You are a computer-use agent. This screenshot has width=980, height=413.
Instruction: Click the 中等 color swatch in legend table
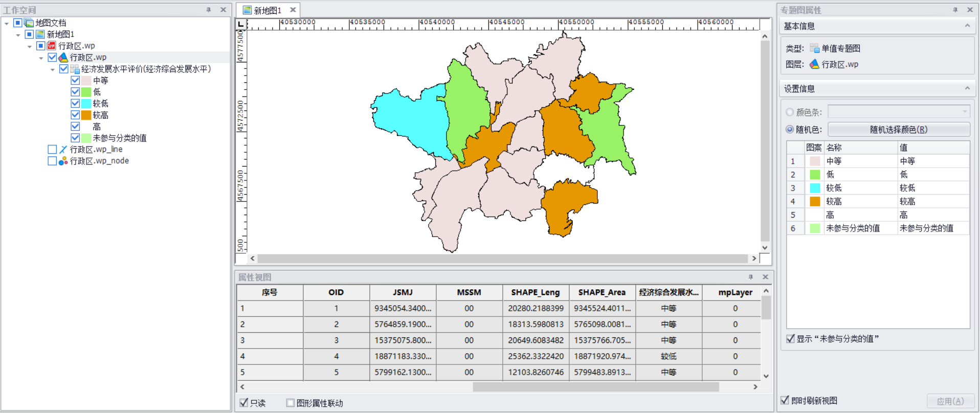(815, 161)
